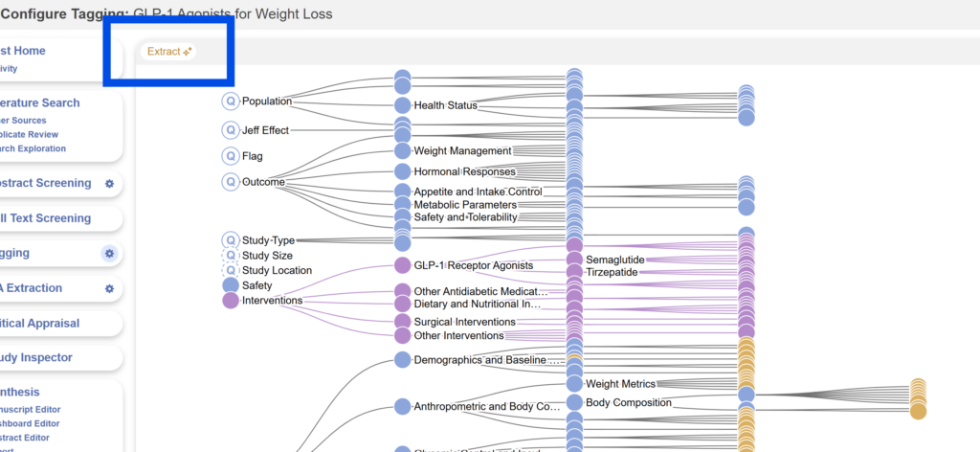
Task: Click the Tirzepatide label text
Action: (612, 273)
